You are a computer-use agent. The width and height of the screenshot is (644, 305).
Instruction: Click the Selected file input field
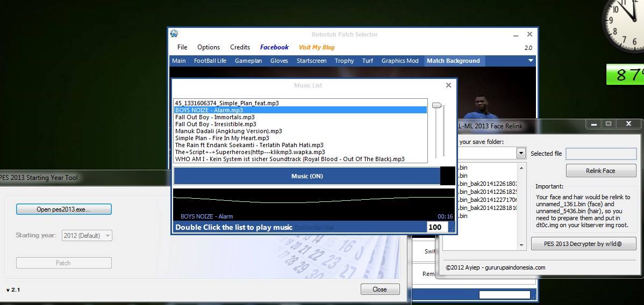tap(601, 154)
